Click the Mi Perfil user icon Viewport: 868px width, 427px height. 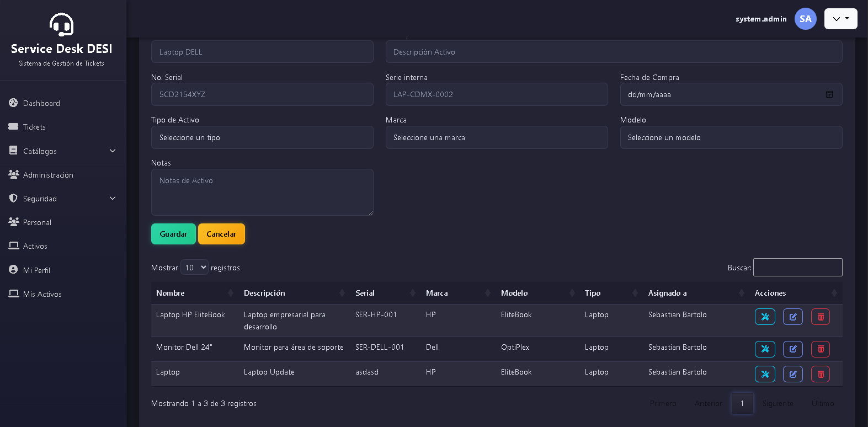click(13, 270)
